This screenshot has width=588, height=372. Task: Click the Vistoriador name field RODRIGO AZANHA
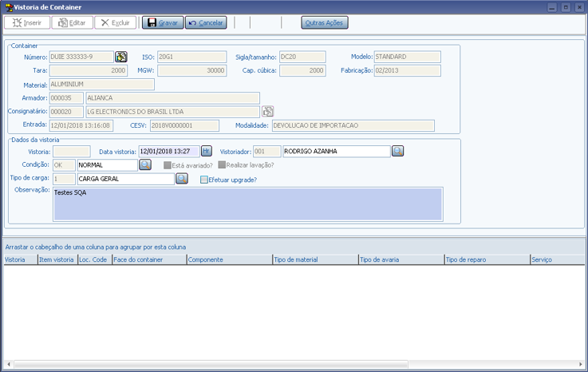click(x=337, y=152)
